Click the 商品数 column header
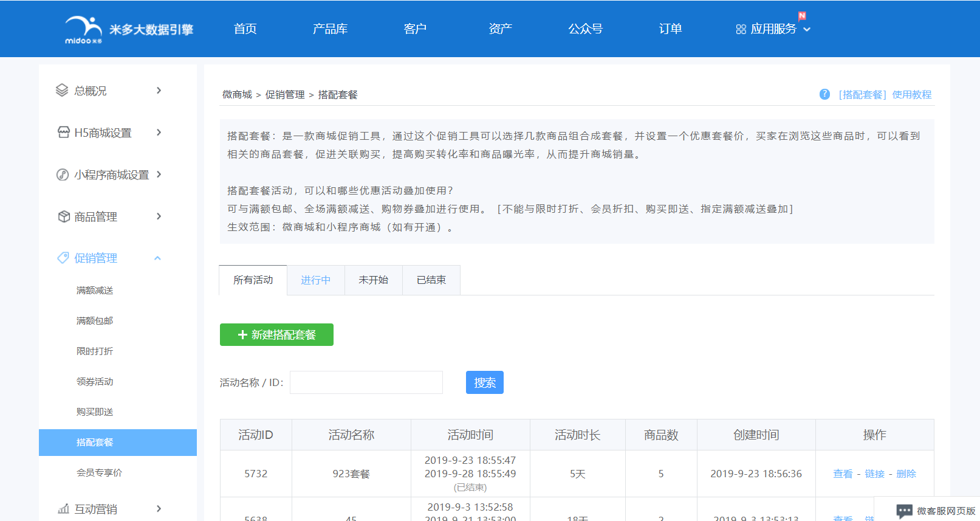 pos(661,435)
